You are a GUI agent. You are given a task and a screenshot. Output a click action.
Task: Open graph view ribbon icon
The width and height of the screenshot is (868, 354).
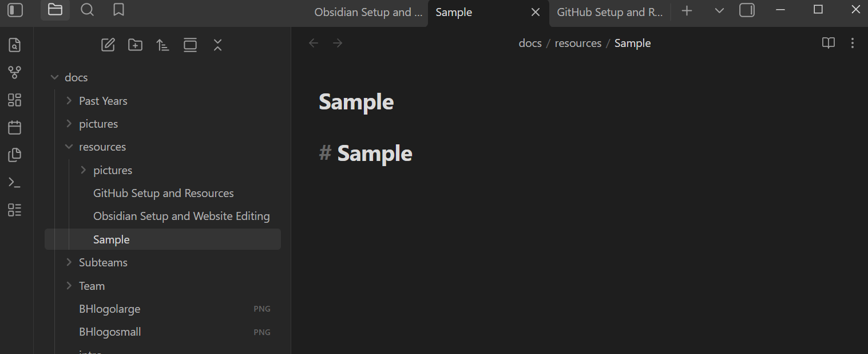click(15, 72)
